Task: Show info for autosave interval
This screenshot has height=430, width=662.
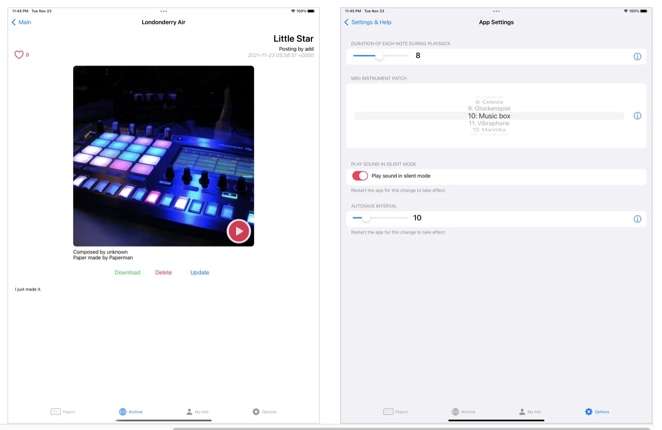Action: click(637, 219)
